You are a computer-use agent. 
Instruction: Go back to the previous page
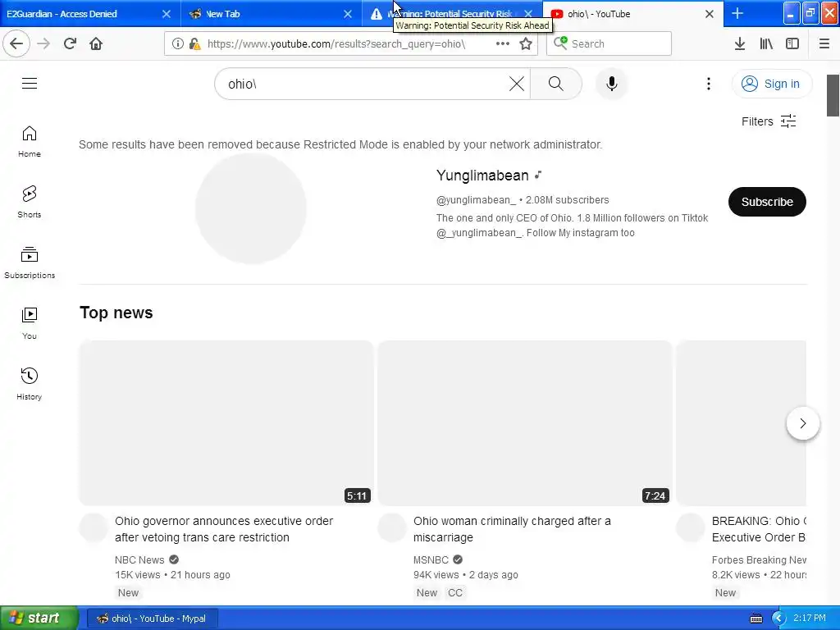(x=16, y=43)
